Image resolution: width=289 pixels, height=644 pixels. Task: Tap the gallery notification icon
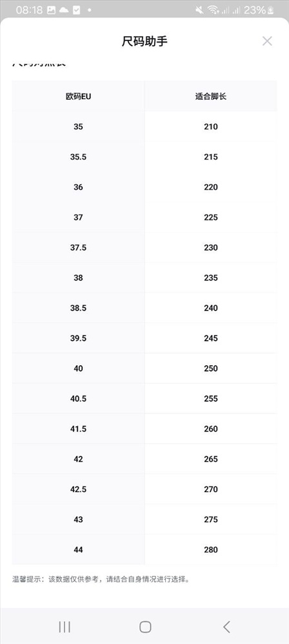click(51, 10)
